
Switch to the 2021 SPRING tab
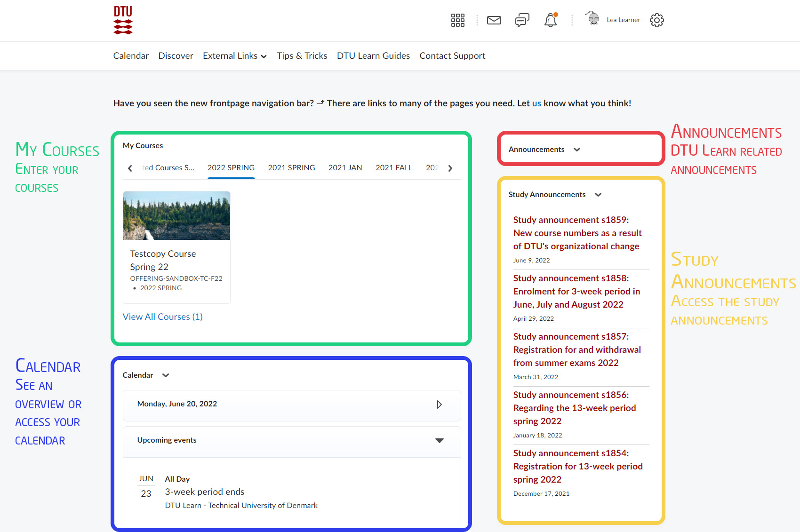[291, 168]
